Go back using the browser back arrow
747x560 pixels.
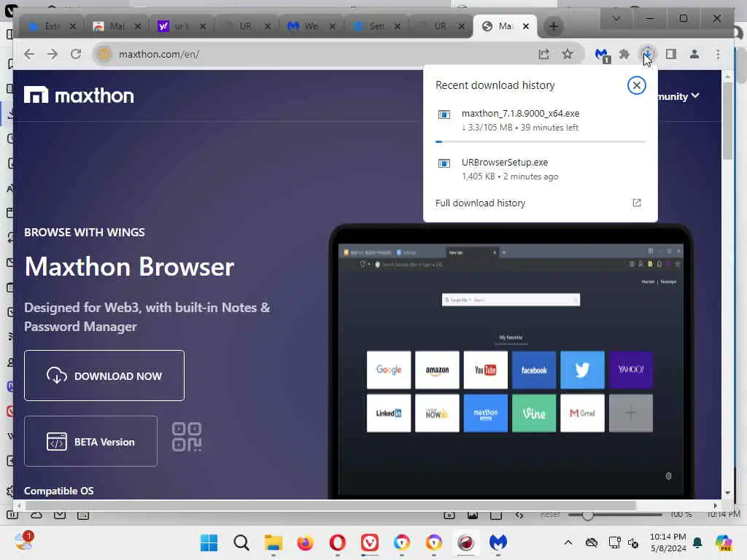pyautogui.click(x=29, y=54)
